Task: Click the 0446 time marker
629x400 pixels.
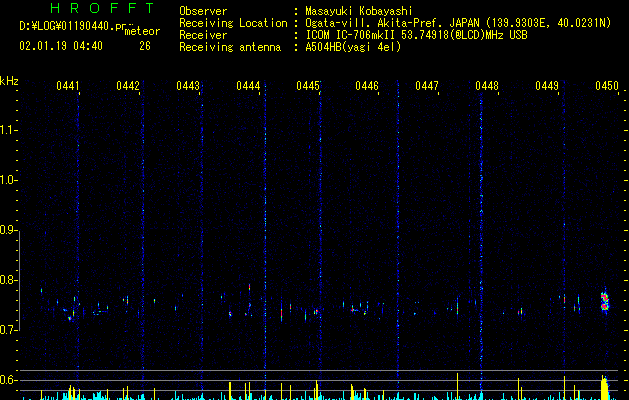Action: [367, 85]
